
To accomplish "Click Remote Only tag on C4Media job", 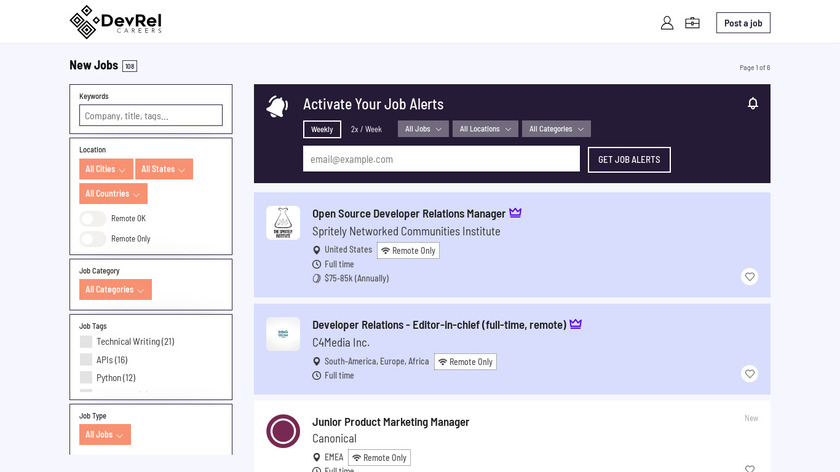I will pyautogui.click(x=466, y=362).
